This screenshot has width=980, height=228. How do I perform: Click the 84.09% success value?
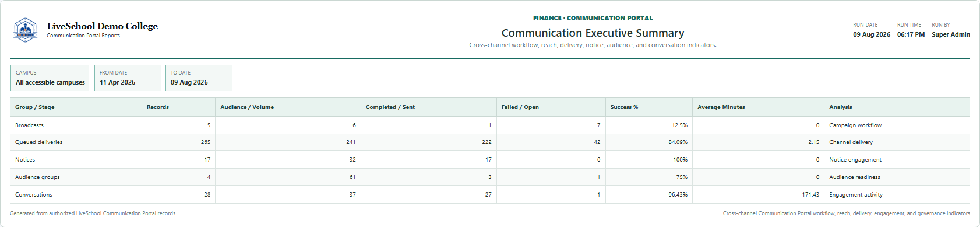(x=678, y=142)
